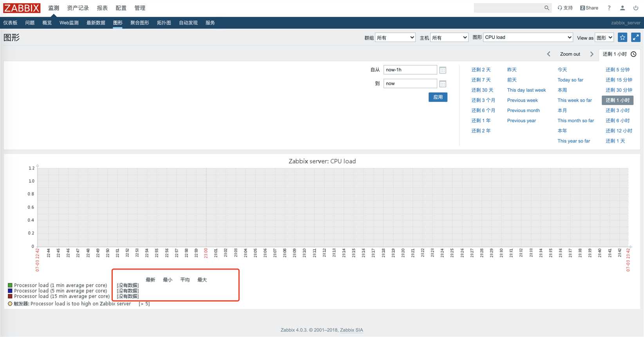The image size is (644, 337).
Task: Open the help question mark icon
Action: click(x=609, y=8)
